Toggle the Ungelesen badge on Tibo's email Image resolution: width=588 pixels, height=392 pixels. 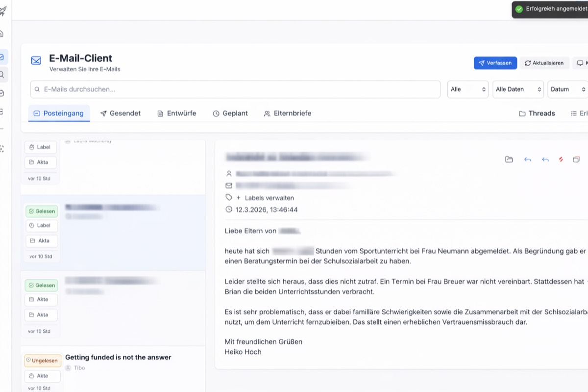(x=43, y=361)
